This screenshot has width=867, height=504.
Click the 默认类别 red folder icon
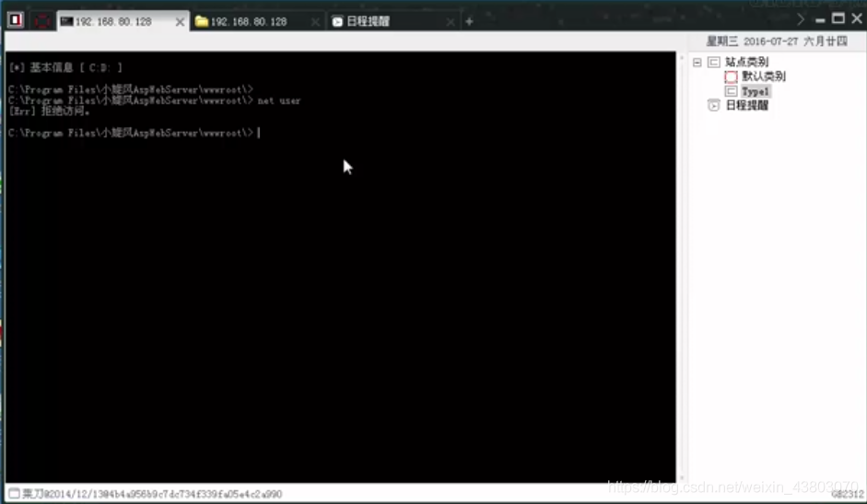click(x=731, y=76)
